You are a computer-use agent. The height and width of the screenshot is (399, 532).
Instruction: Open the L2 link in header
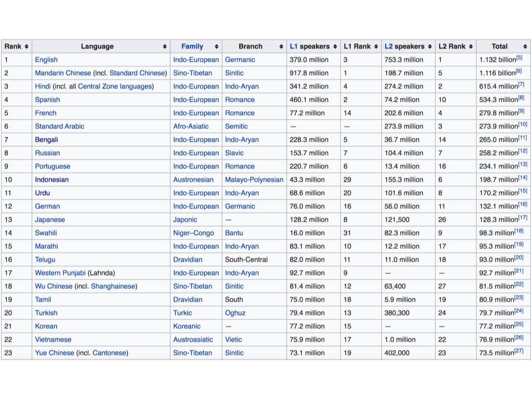[389, 46]
